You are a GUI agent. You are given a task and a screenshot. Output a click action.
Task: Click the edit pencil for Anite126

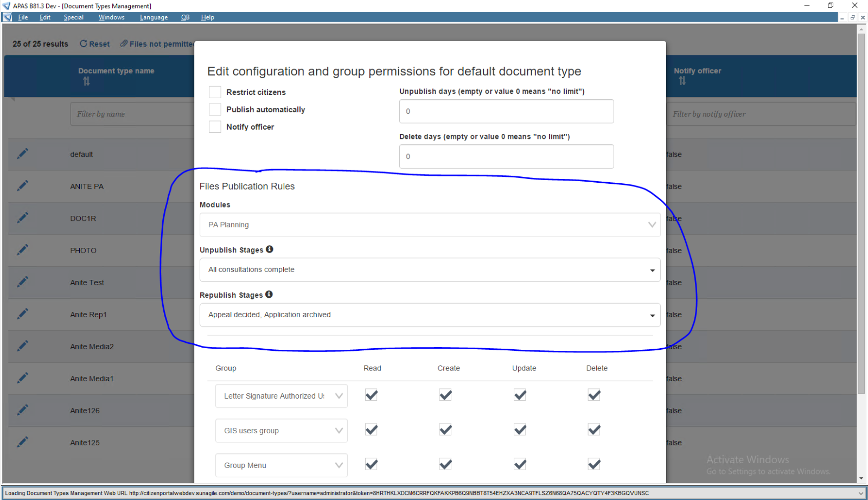click(22, 410)
